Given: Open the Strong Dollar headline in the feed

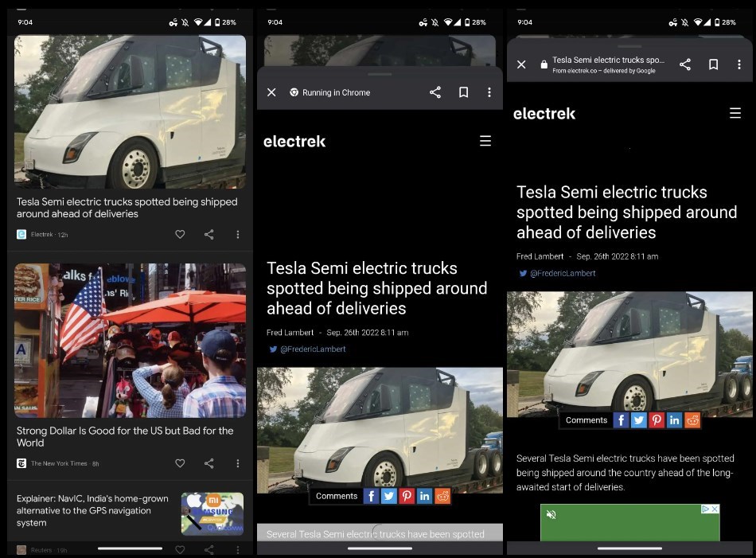Looking at the screenshot, I should 125,436.
